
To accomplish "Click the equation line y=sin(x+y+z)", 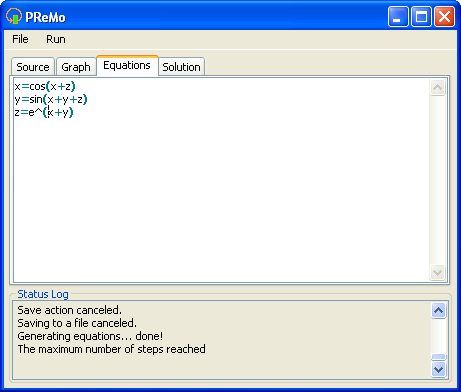I will click(51, 99).
